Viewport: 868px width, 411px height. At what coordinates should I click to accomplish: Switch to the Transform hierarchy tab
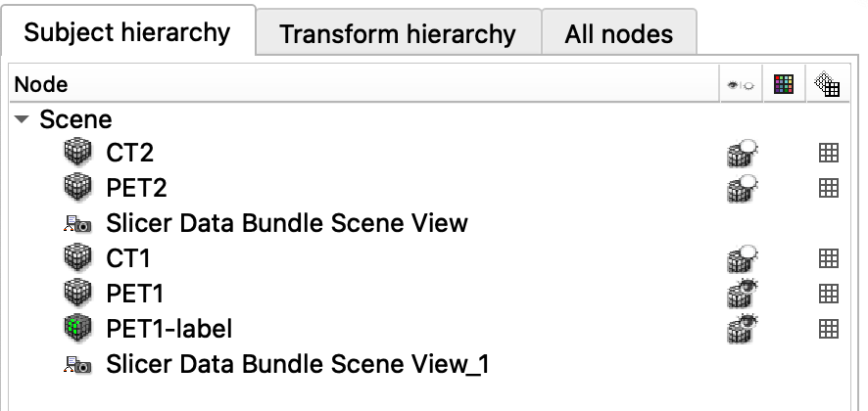(x=398, y=32)
